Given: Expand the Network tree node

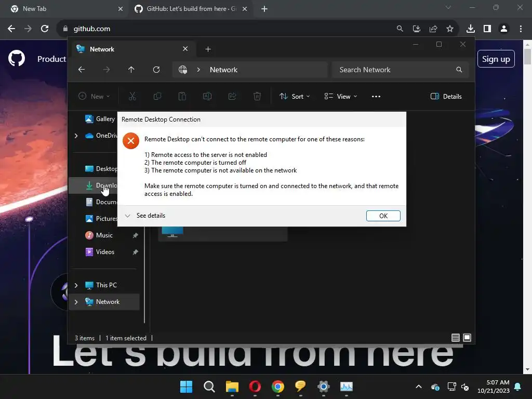Looking at the screenshot, I should coord(76,302).
